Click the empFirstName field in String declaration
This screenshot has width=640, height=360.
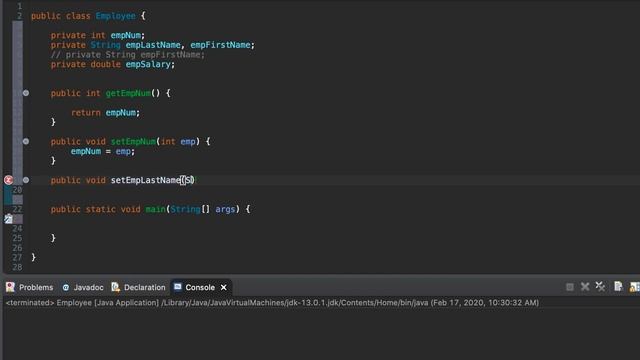point(220,45)
